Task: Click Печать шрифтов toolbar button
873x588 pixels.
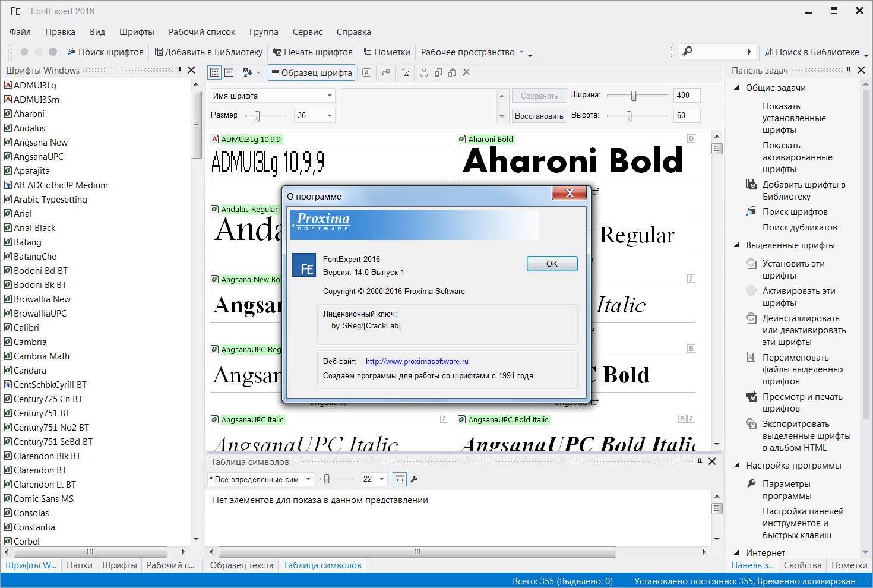Action: 312,52
